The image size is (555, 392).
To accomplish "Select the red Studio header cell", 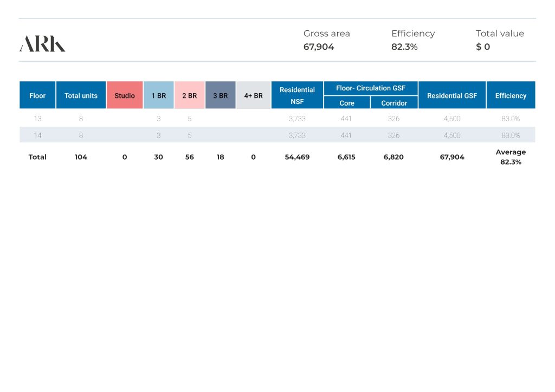I will 125,95.
